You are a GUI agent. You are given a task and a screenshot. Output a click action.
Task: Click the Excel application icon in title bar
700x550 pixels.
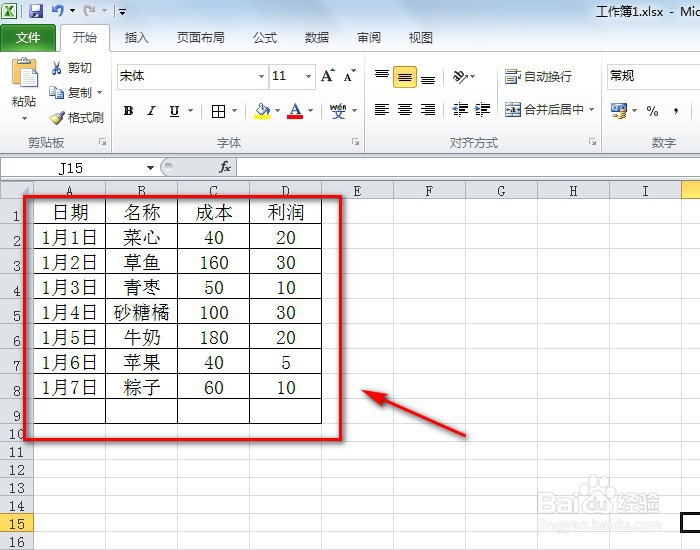(9, 10)
